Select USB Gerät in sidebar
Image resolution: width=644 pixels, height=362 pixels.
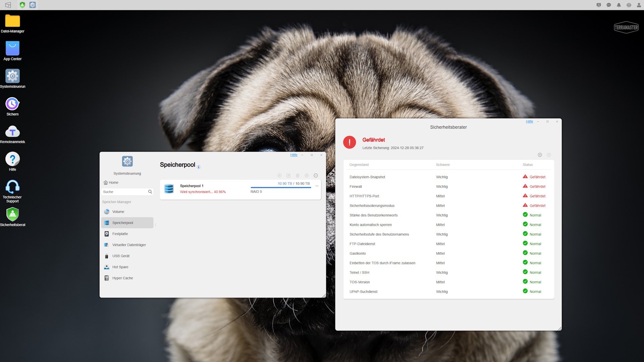click(x=127, y=256)
